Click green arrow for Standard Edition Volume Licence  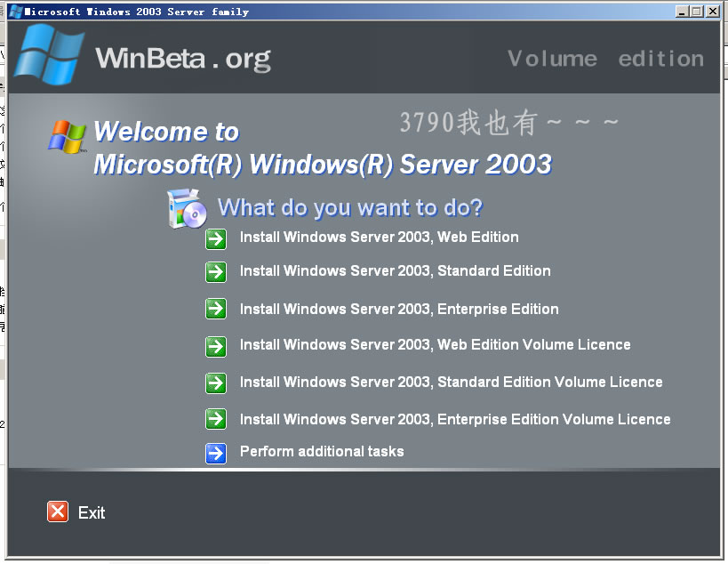tap(216, 383)
